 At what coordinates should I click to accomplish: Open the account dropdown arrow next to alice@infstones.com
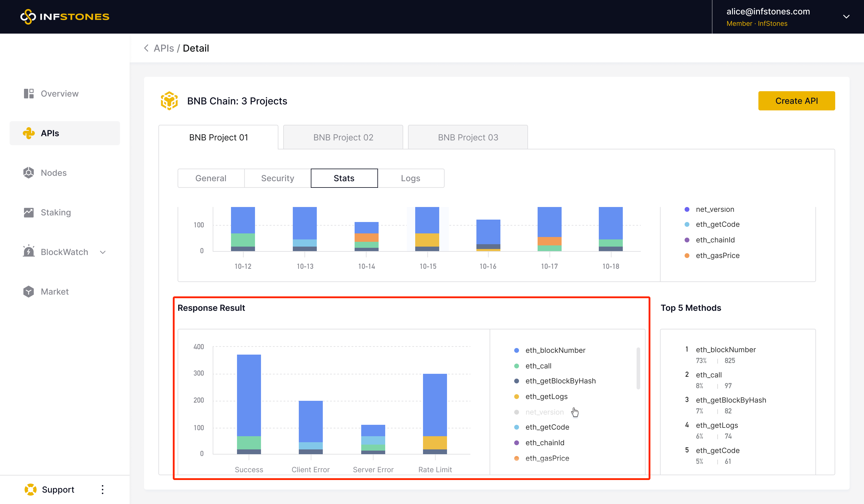point(846,17)
